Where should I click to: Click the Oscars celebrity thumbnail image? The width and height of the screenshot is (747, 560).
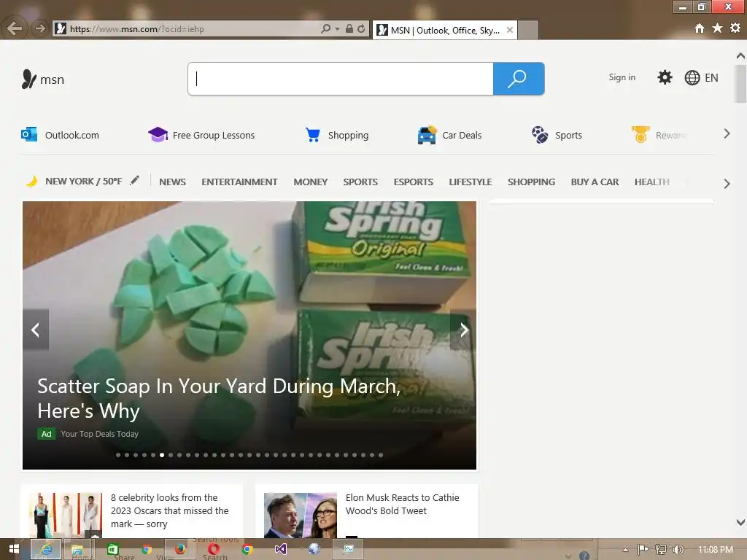65,516
